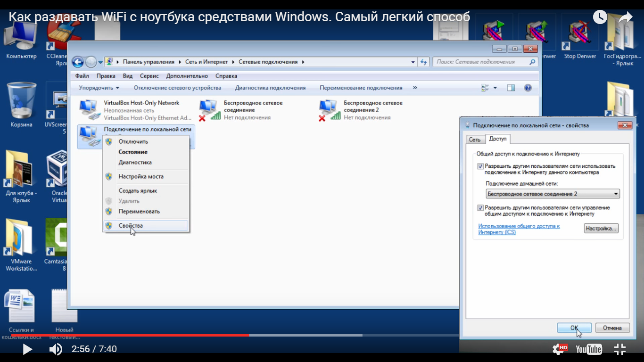The width and height of the screenshot is (644, 362).
Task: Play the video
Action: pyautogui.click(x=27, y=349)
